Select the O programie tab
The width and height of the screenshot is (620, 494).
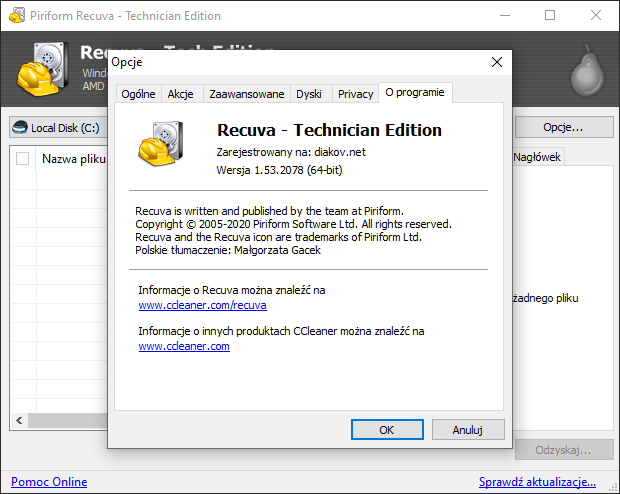point(415,93)
